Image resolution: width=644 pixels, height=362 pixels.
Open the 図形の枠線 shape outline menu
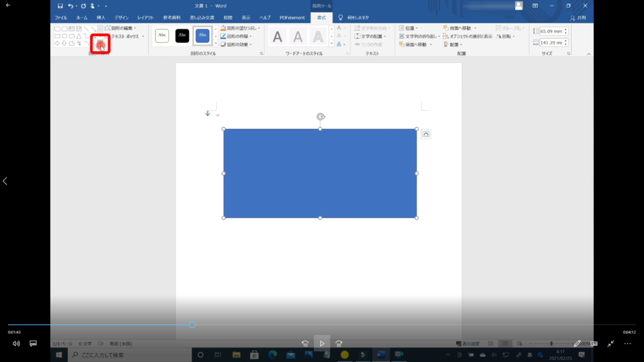238,36
